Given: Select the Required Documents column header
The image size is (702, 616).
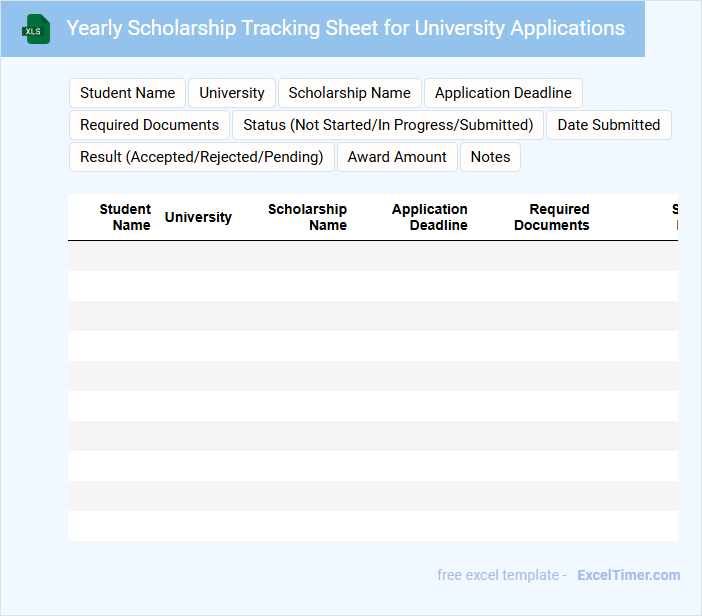Looking at the screenshot, I should tap(552, 217).
